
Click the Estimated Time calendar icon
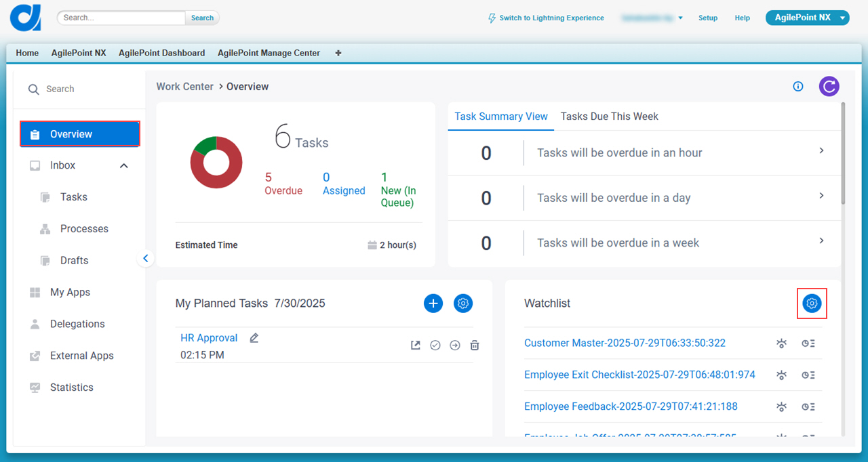coord(372,245)
